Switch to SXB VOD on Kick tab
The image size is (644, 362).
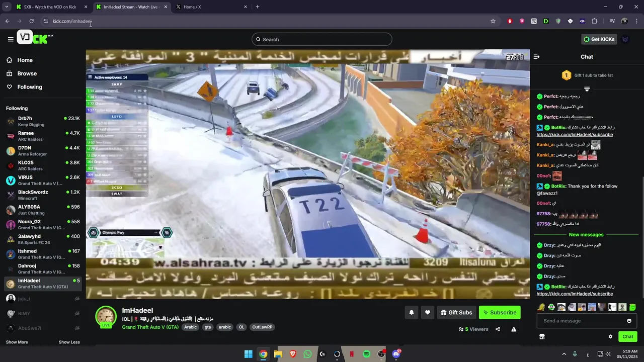(x=52, y=7)
